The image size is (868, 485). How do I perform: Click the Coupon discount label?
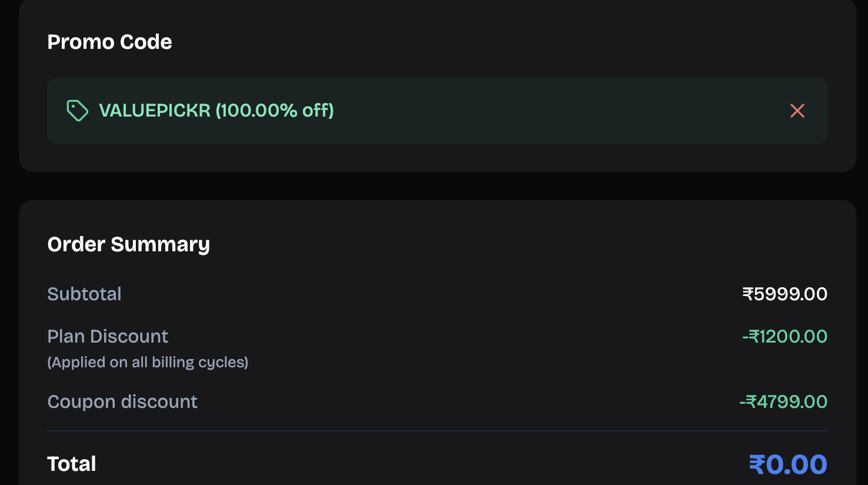point(122,401)
